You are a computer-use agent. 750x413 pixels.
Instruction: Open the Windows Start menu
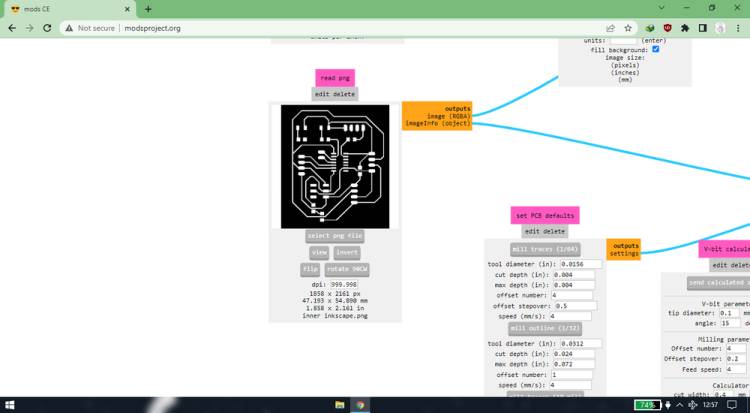[9, 405]
